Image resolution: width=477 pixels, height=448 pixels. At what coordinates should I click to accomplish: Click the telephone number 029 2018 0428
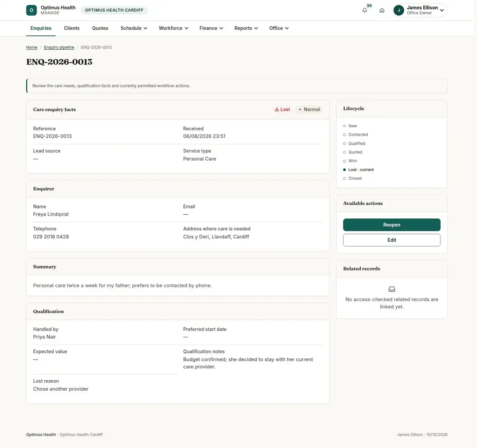point(51,237)
